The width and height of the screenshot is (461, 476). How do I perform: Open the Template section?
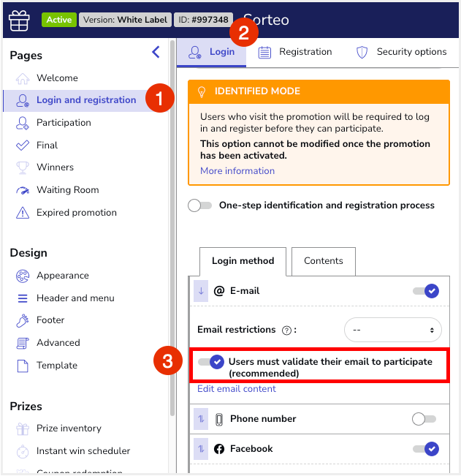[57, 366]
